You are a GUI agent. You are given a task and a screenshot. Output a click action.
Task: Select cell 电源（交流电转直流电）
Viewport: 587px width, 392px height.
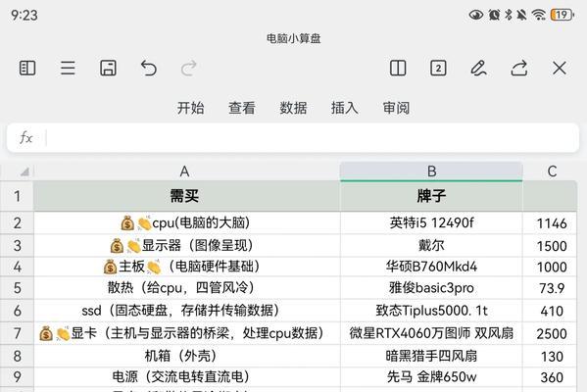[187, 377]
